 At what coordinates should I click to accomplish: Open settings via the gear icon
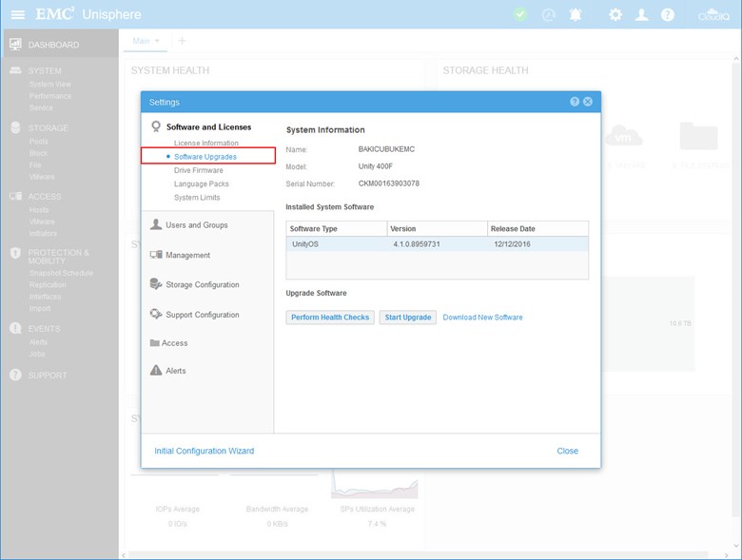615,14
